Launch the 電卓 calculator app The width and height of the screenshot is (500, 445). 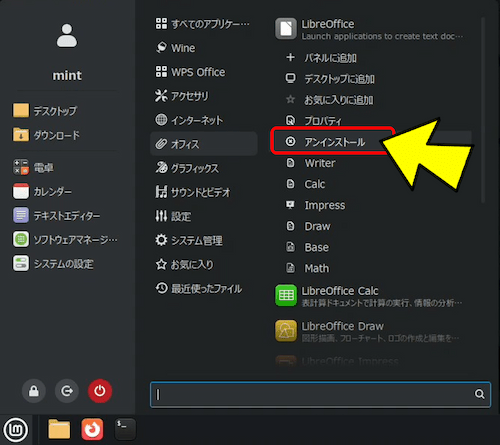(33, 168)
